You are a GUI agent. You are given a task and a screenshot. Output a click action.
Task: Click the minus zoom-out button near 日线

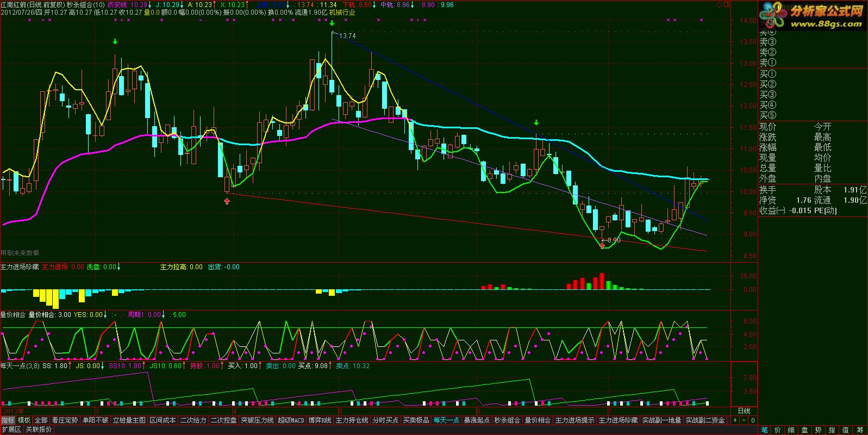pyautogui.click(x=744, y=420)
